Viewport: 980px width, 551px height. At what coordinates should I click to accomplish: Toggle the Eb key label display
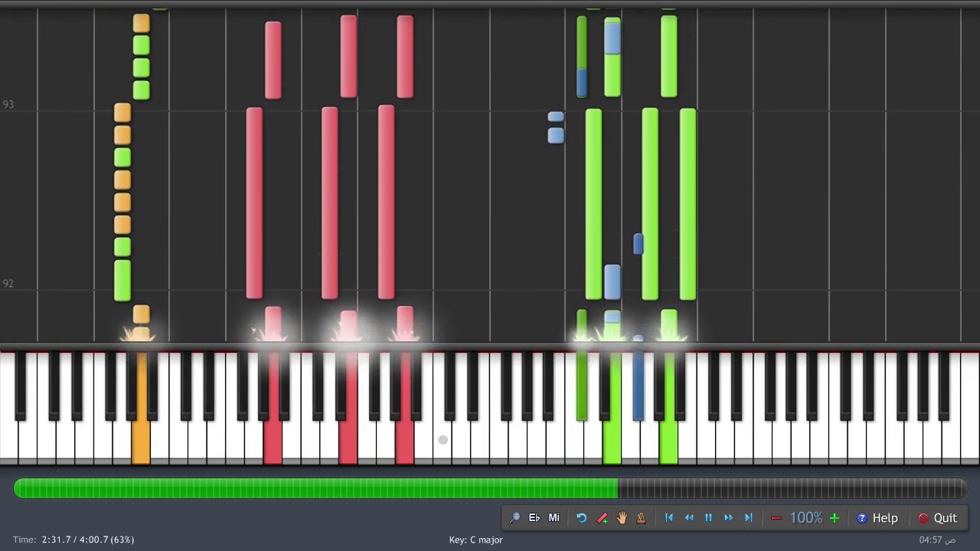(x=534, y=518)
